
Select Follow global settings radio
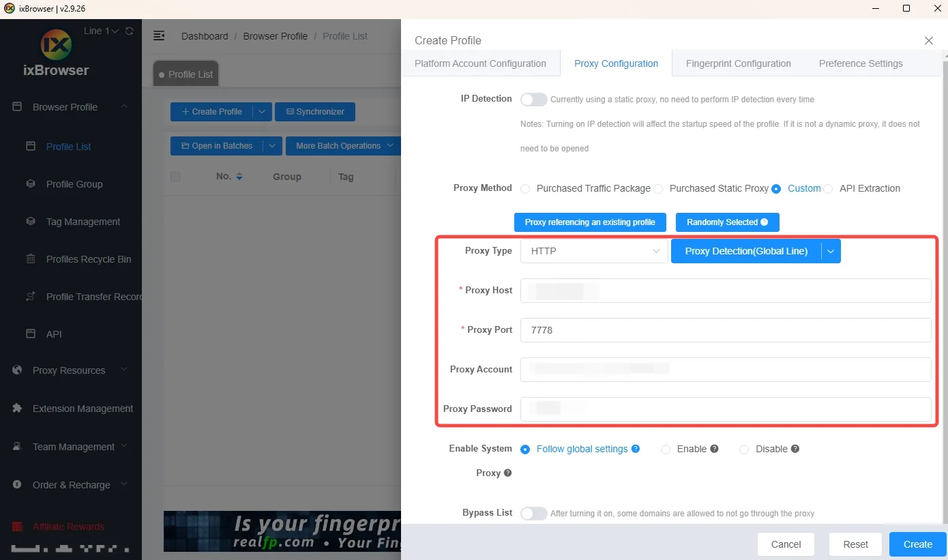pos(525,450)
